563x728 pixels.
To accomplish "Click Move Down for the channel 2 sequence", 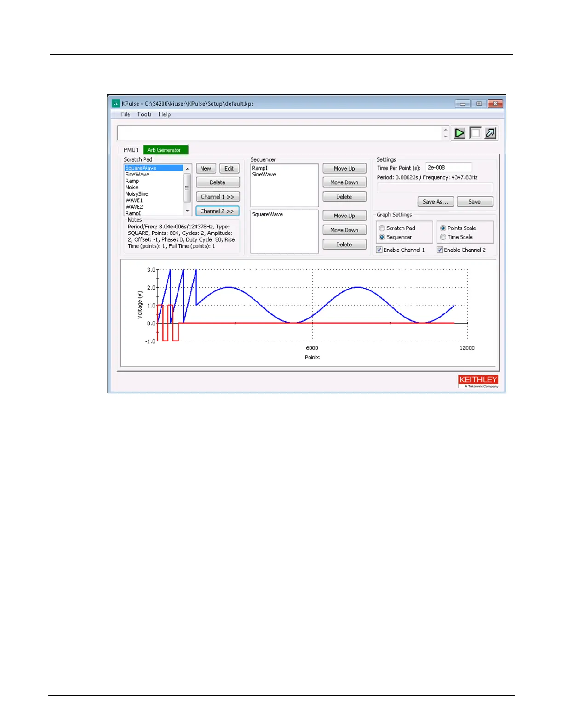I will coord(345,230).
